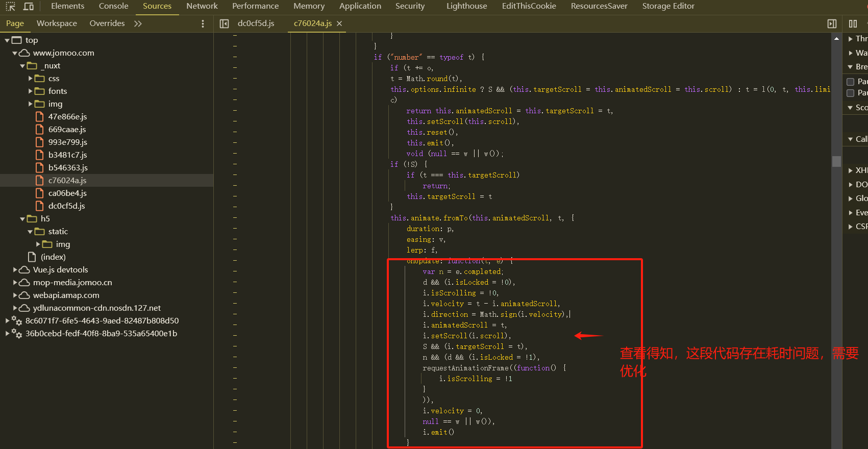Open file b546363.js
Image resolution: width=868 pixels, height=449 pixels.
pyautogui.click(x=68, y=168)
